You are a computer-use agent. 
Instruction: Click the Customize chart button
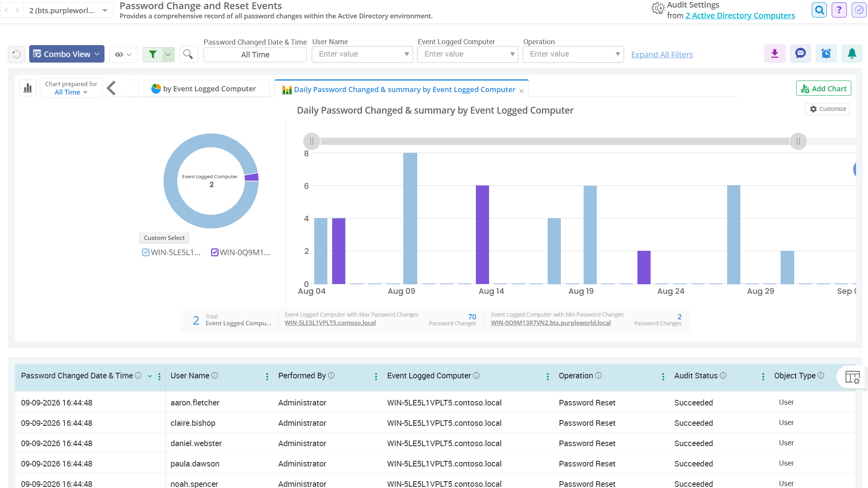point(827,109)
